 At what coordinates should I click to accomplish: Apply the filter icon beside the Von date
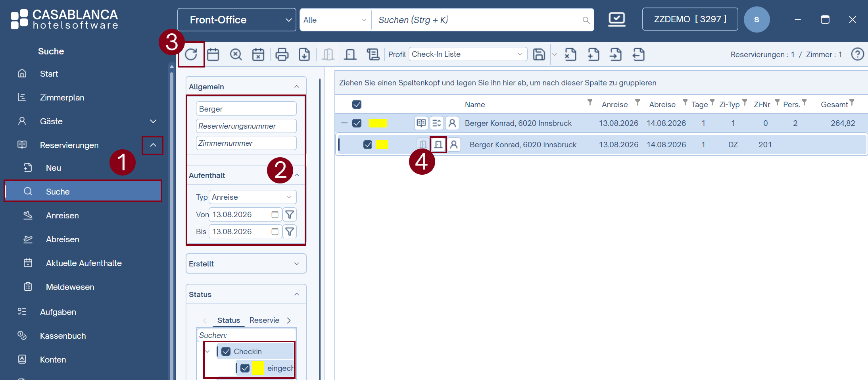(x=290, y=214)
